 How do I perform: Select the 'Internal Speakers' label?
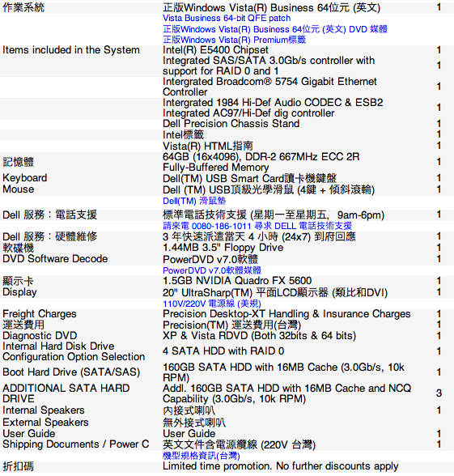(x=44, y=410)
